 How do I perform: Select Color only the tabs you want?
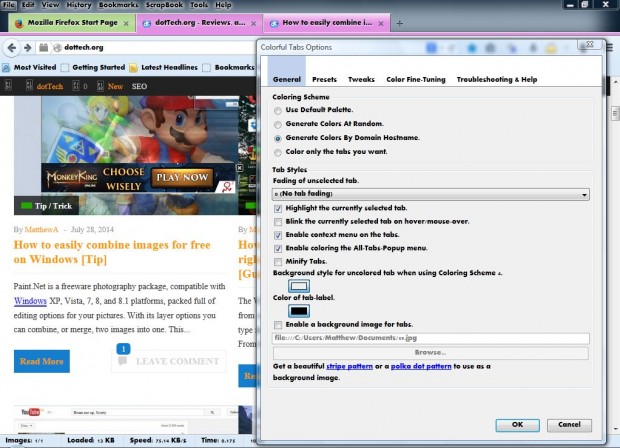[278, 152]
